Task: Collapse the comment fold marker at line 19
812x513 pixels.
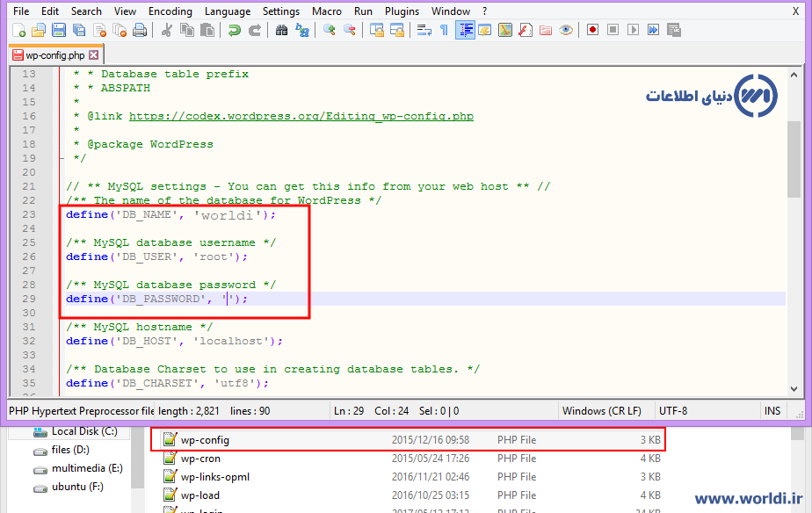Action: (60, 158)
